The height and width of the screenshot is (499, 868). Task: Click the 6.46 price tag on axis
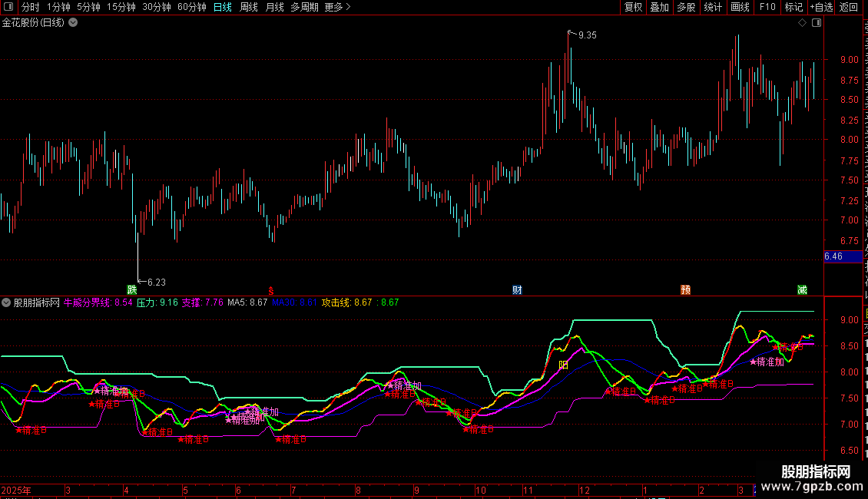click(833, 256)
